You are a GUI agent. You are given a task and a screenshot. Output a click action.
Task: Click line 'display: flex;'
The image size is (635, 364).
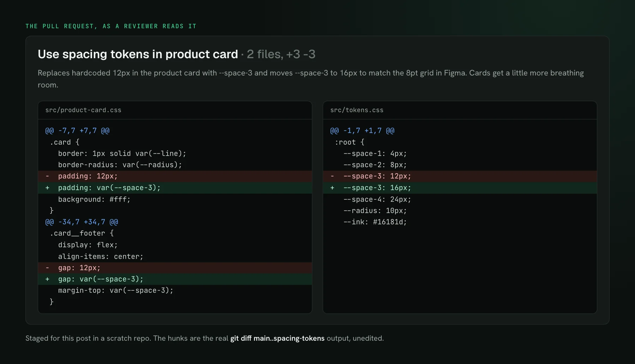tap(88, 245)
